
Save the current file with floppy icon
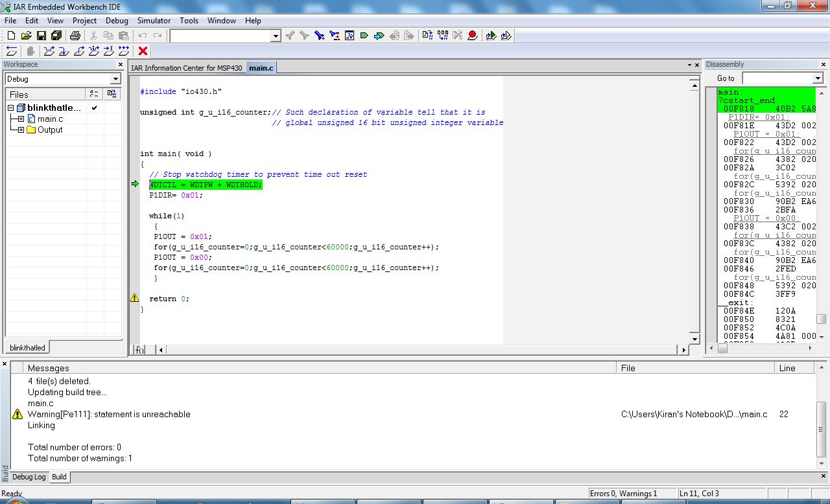coord(41,36)
